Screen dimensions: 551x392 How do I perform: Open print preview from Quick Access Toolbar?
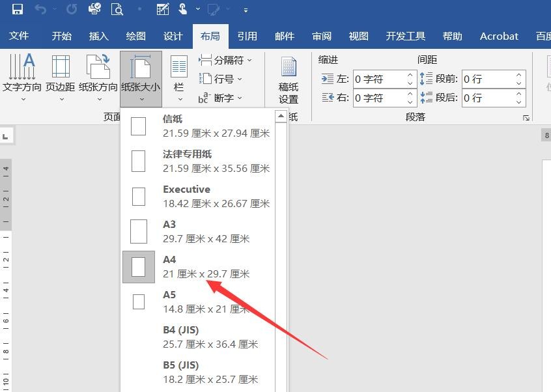coord(118,9)
